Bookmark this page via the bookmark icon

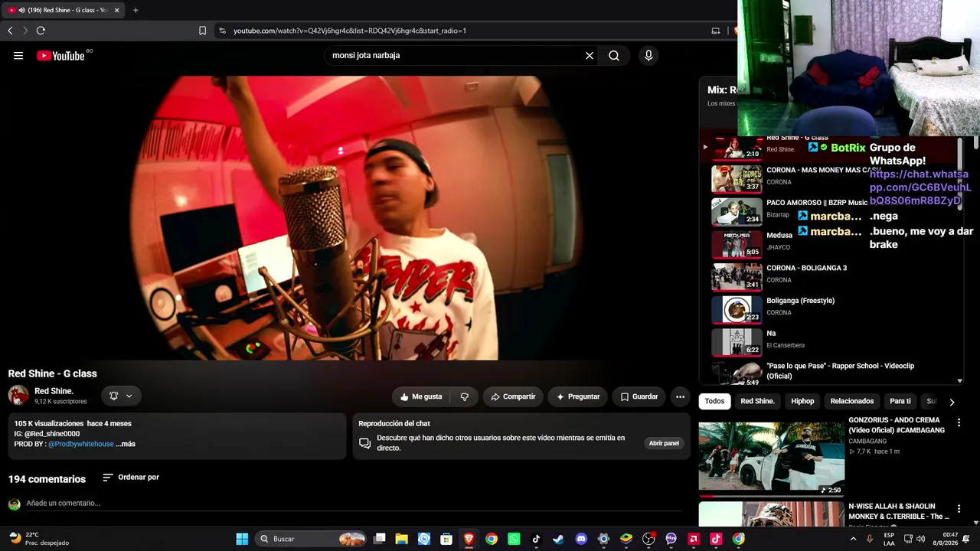[x=202, y=31]
